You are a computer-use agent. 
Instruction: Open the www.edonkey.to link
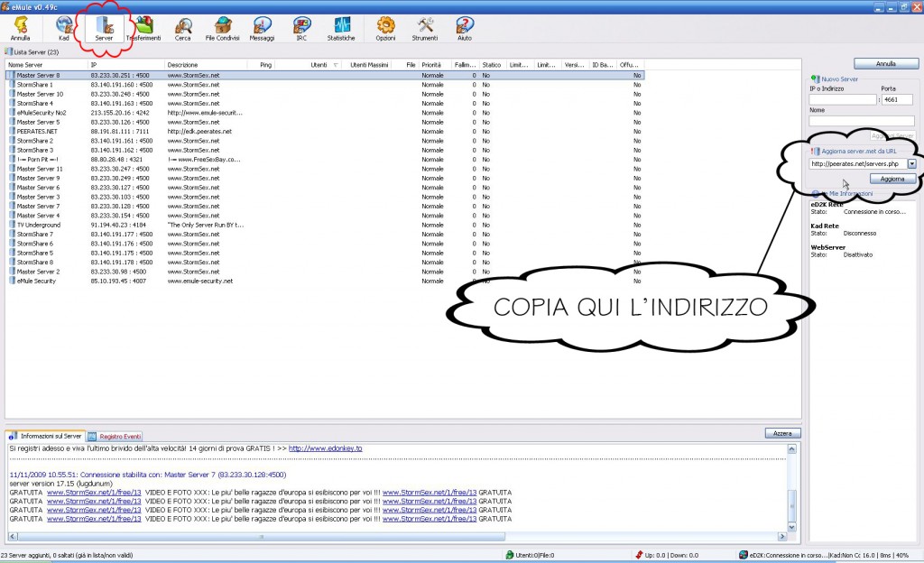[325, 448]
